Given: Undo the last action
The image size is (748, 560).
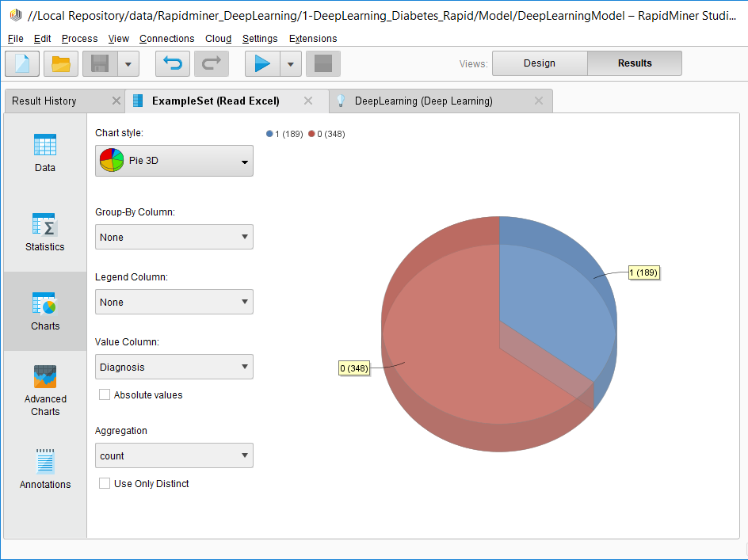Looking at the screenshot, I should [173, 63].
